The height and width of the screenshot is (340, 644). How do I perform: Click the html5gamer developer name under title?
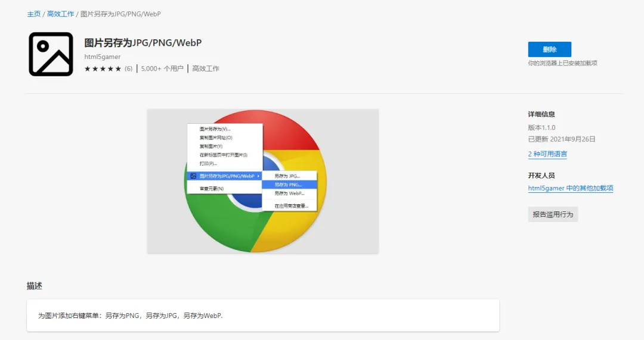pos(103,57)
